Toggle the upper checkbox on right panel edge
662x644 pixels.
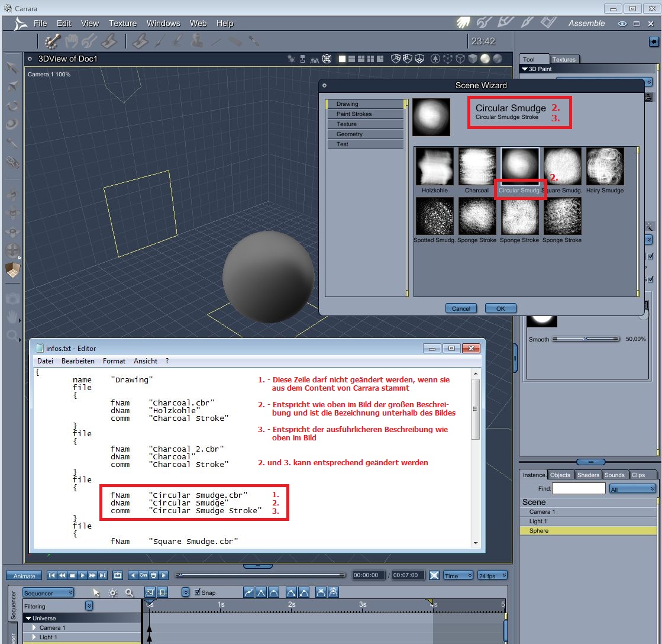pos(650,256)
